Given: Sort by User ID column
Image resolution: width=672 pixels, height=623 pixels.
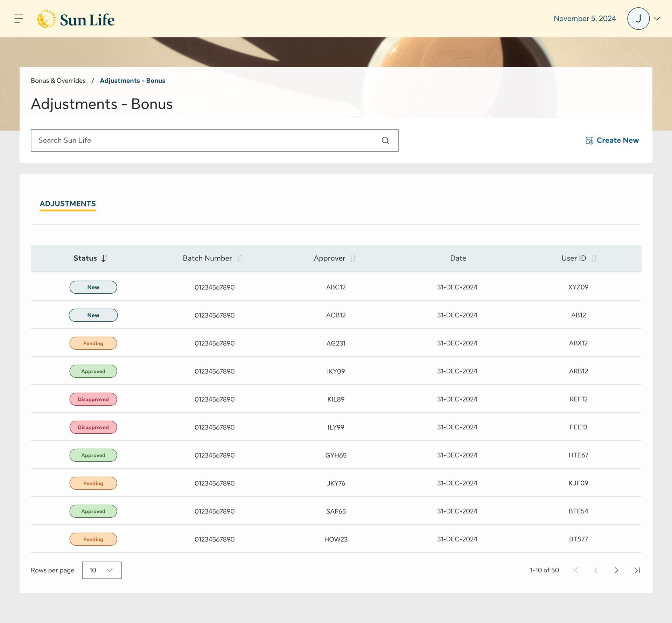Looking at the screenshot, I should coord(594,258).
